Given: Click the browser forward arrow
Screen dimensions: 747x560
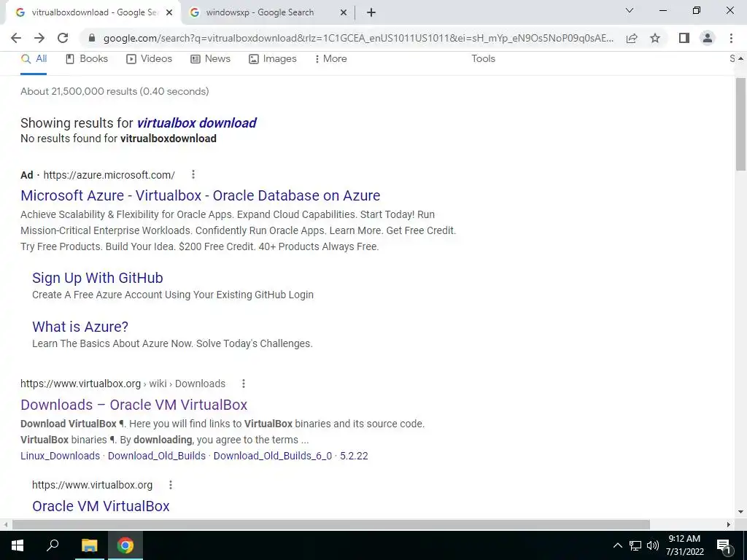Looking at the screenshot, I should 39,38.
